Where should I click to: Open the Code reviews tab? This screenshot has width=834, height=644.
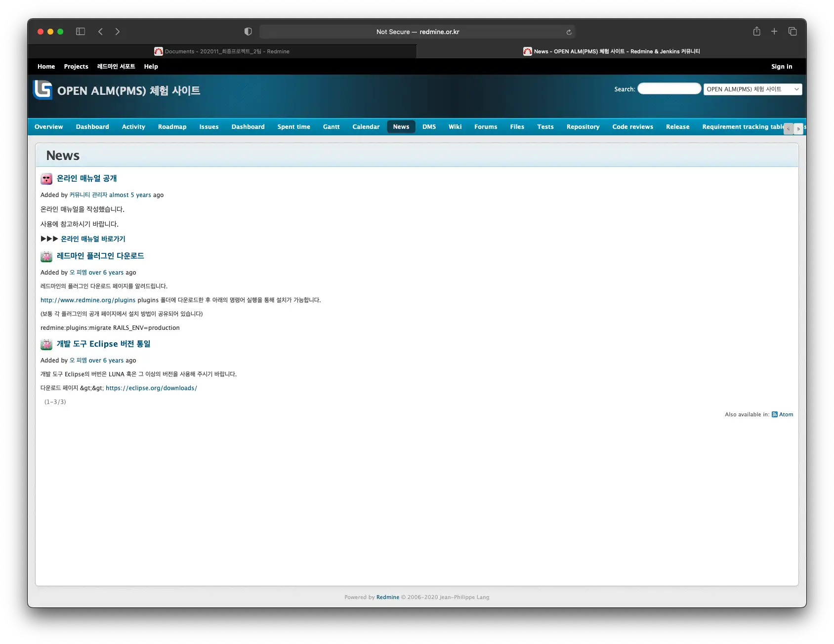tap(632, 127)
